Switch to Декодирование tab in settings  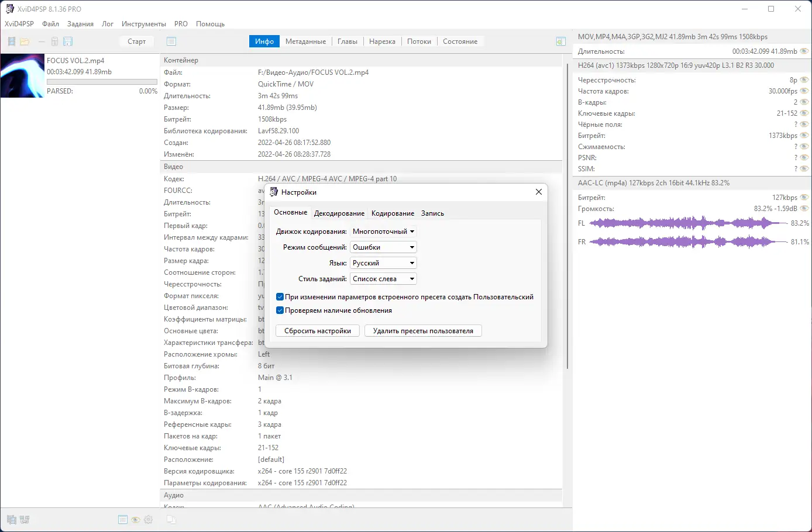click(339, 213)
